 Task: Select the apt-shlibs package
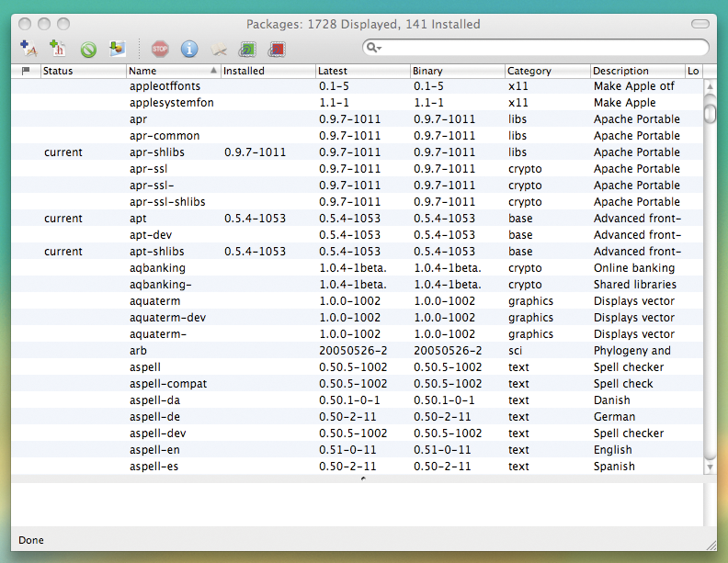click(x=157, y=252)
